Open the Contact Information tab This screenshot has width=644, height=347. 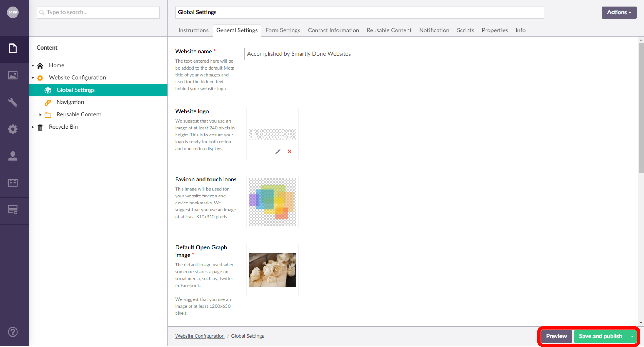pos(333,30)
